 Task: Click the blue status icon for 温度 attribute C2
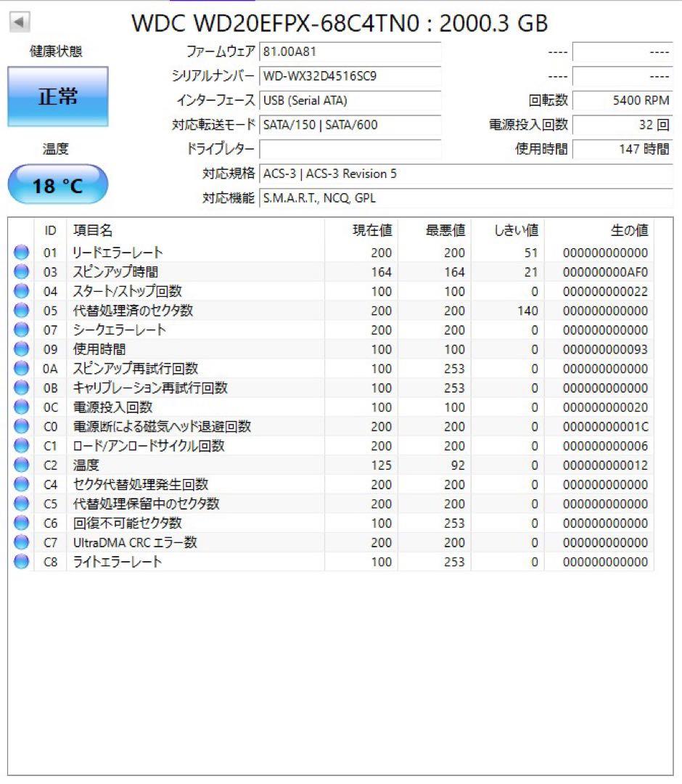[20, 465]
